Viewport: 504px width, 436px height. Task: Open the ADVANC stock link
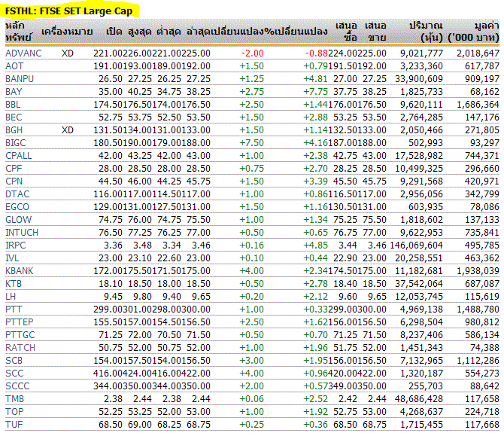23,53
